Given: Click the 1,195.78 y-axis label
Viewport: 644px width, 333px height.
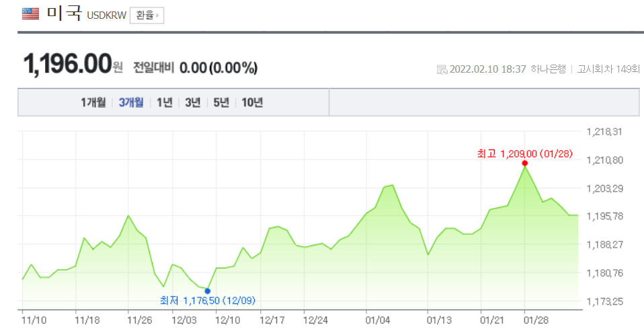Looking at the screenshot, I should click(604, 216).
